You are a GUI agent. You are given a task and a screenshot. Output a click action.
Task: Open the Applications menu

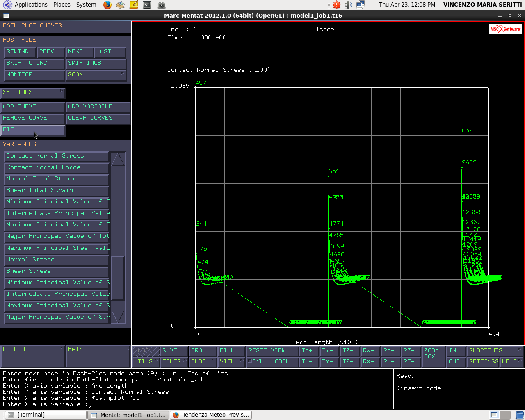click(x=26, y=5)
